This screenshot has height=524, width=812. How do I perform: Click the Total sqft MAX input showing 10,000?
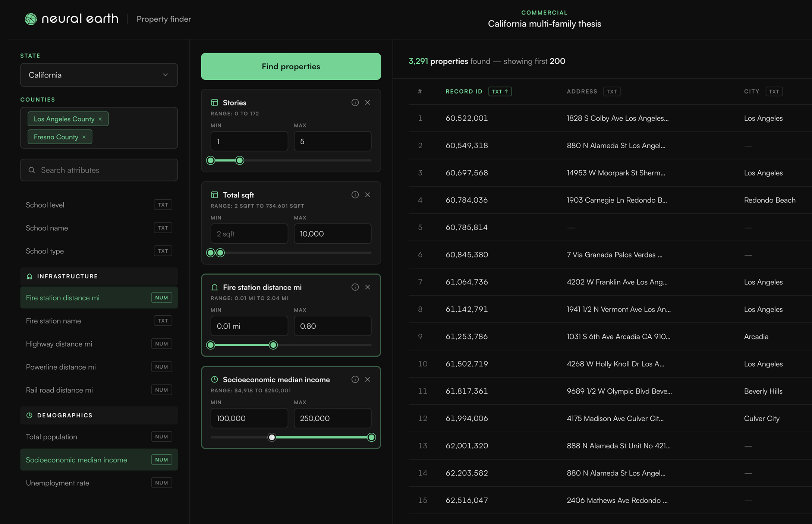click(x=333, y=234)
